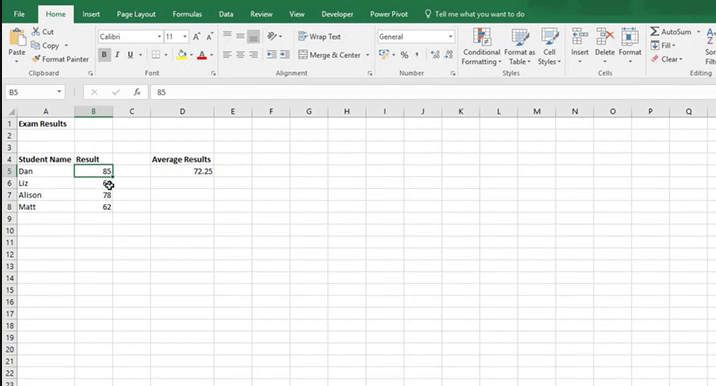Open the font color A swatch
This screenshot has height=386, width=716.
[x=202, y=55]
